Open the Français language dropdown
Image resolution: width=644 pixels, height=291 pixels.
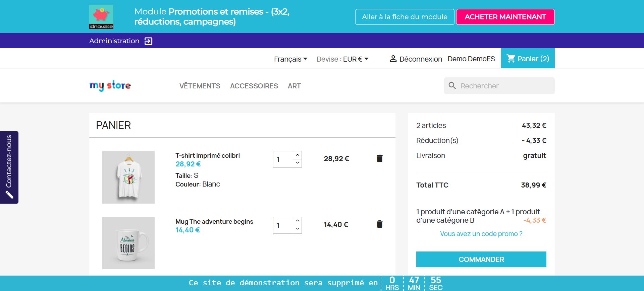pos(290,59)
